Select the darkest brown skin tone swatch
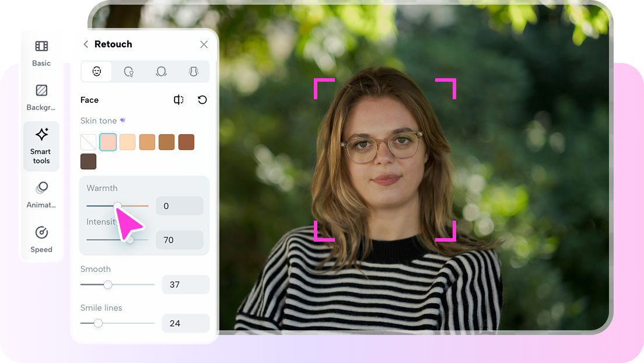644x363 pixels. (88, 162)
